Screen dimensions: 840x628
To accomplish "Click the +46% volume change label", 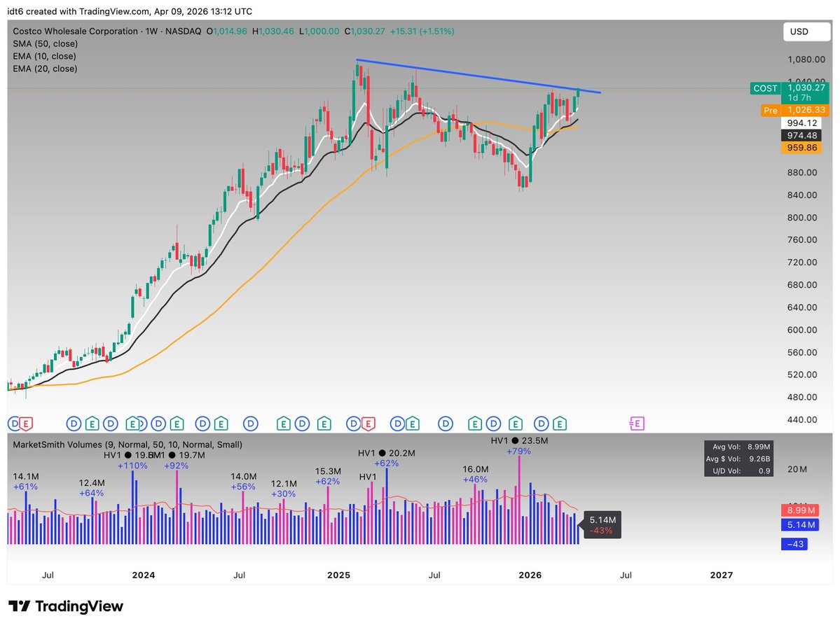I will pyautogui.click(x=475, y=480).
